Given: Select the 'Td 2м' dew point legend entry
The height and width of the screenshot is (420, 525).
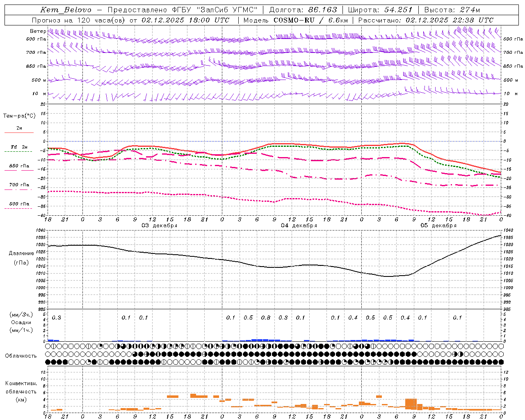Looking at the screenshot, I should pyautogui.click(x=19, y=147).
